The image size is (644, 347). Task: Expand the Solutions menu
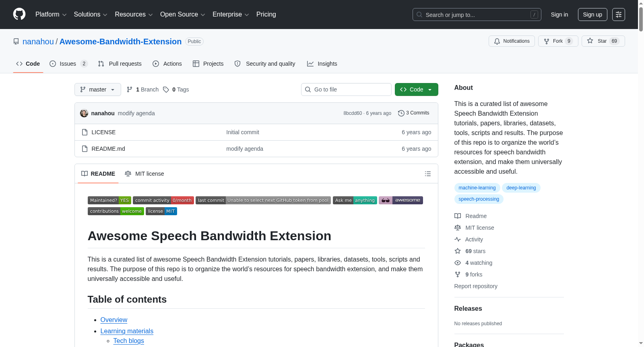point(91,15)
